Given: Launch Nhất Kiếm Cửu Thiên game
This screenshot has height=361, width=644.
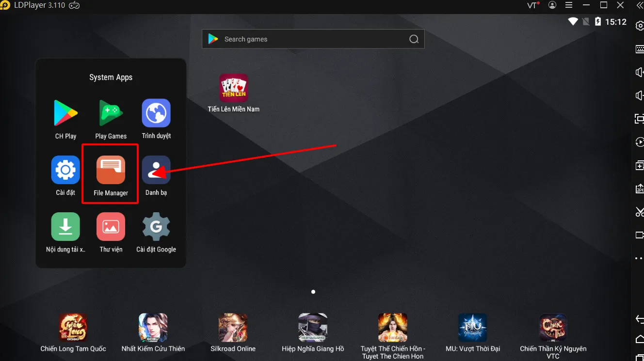Looking at the screenshot, I should pyautogui.click(x=153, y=328).
